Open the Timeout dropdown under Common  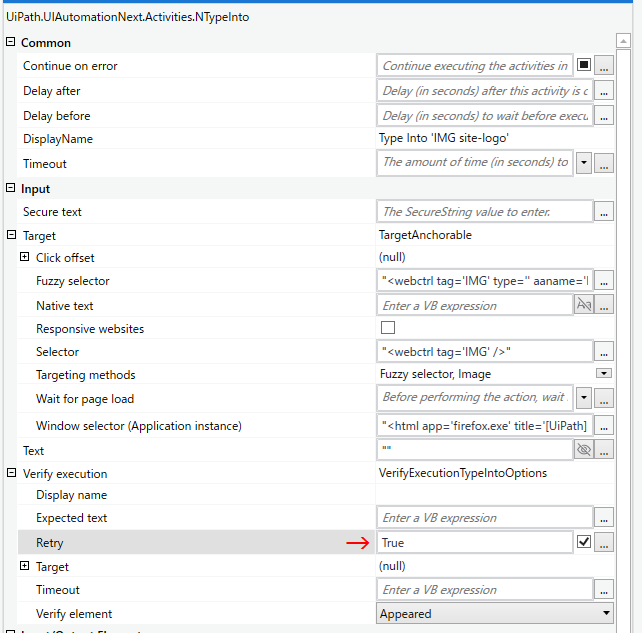(584, 163)
